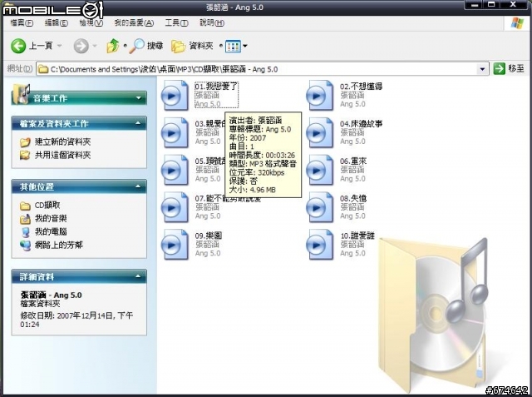Select file name 09.樂園
This screenshot has width=532, height=397.
point(209,236)
